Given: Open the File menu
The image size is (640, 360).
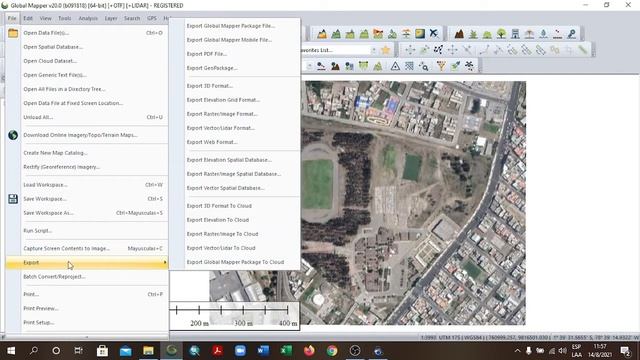Looking at the screenshot, I should point(12,18).
